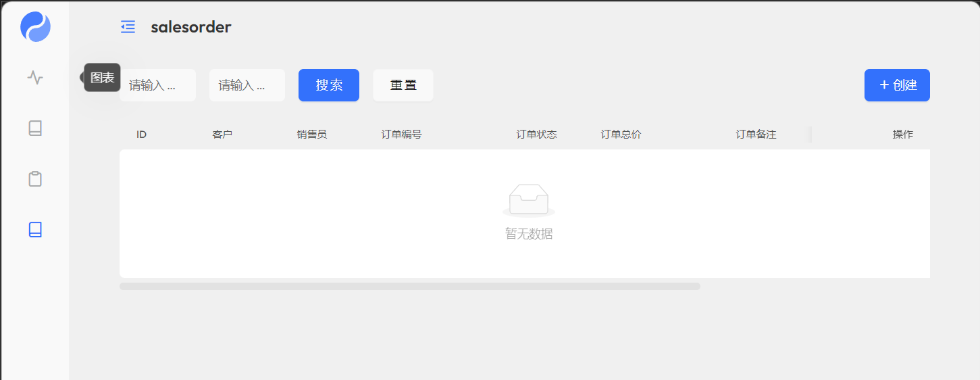The height and width of the screenshot is (380, 980).
Task: Click the 订单总价 column header
Action: (621, 135)
